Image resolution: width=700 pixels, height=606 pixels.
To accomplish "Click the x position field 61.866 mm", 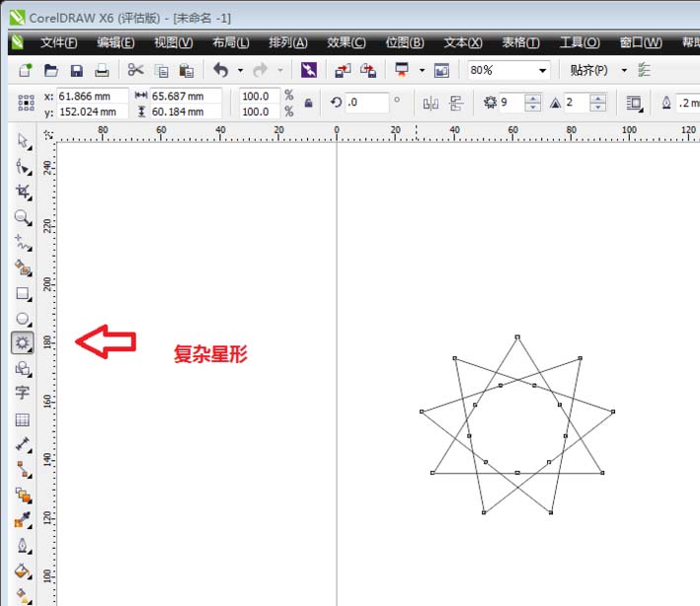I will coord(93,96).
